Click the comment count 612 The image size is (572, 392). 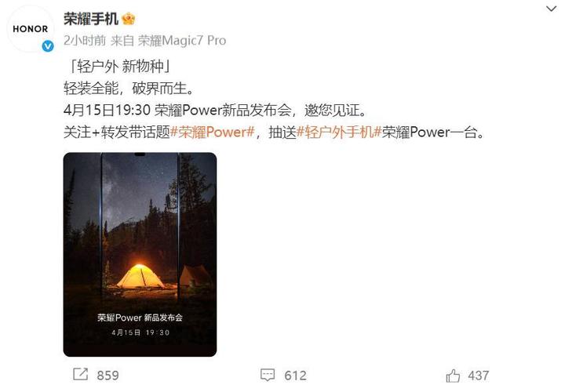coord(295,376)
